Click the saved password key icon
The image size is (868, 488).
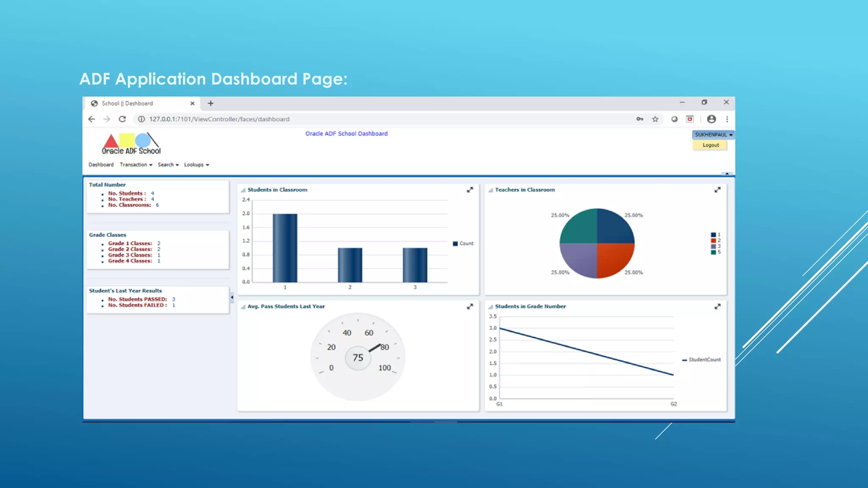(640, 119)
